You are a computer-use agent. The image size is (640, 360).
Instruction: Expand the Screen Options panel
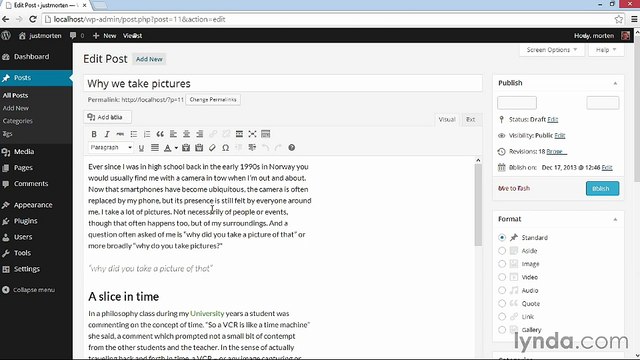(x=552, y=50)
